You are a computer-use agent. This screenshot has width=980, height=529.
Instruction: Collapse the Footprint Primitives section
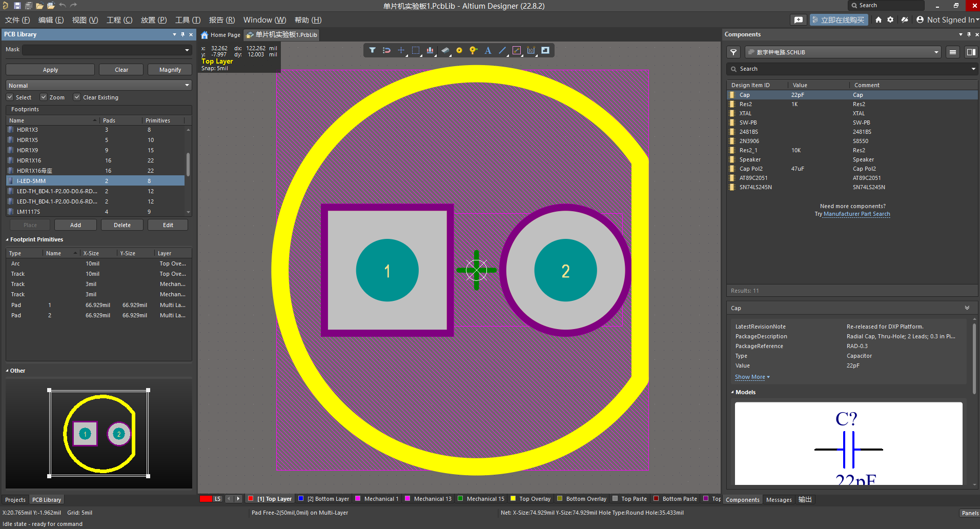[x=7, y=240]
